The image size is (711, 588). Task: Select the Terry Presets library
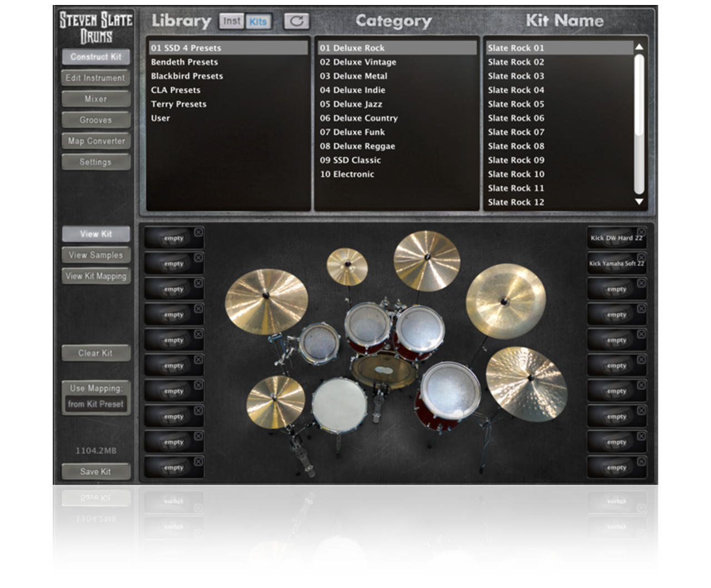pos(228,104)
